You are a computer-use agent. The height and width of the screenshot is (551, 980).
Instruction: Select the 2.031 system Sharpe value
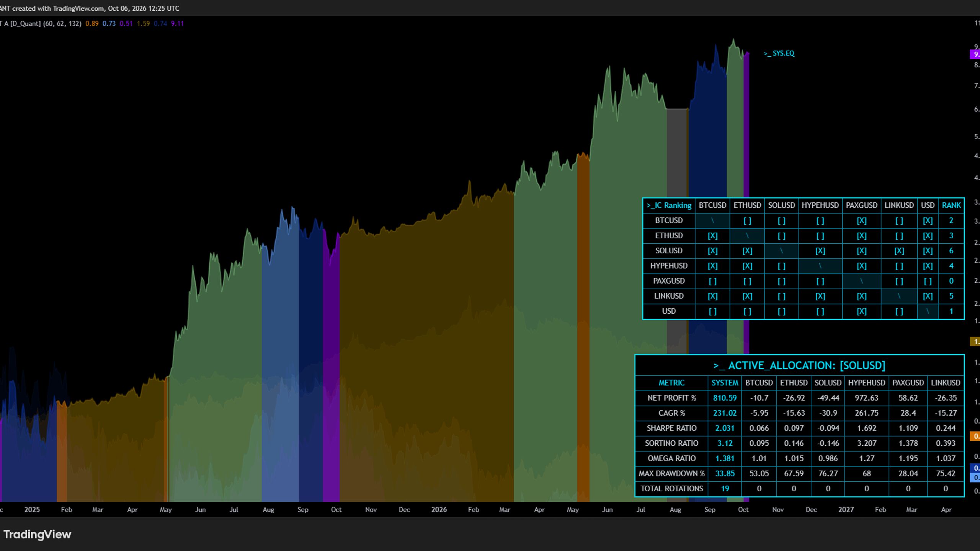(725, 428)
